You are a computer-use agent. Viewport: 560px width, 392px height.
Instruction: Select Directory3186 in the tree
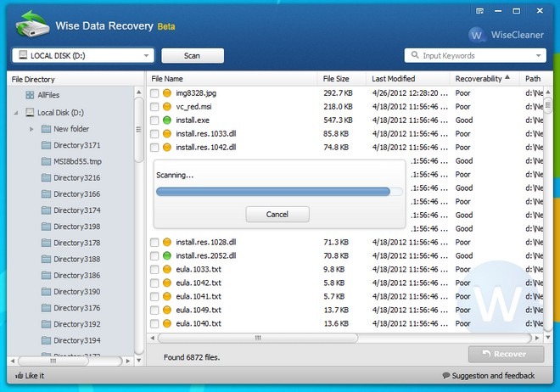click(x=76, y=275)
